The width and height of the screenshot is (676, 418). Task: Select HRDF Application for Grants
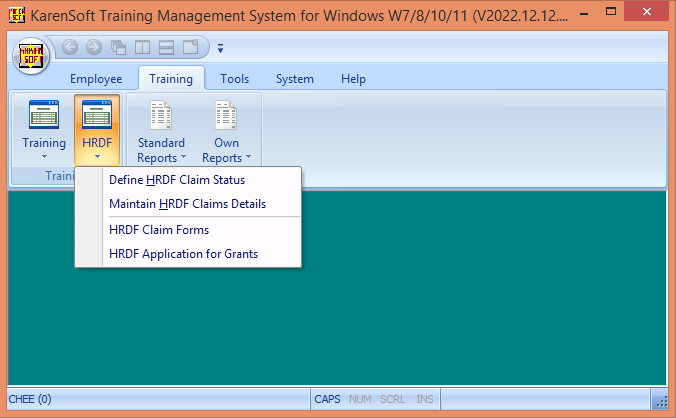click(188, 254)
